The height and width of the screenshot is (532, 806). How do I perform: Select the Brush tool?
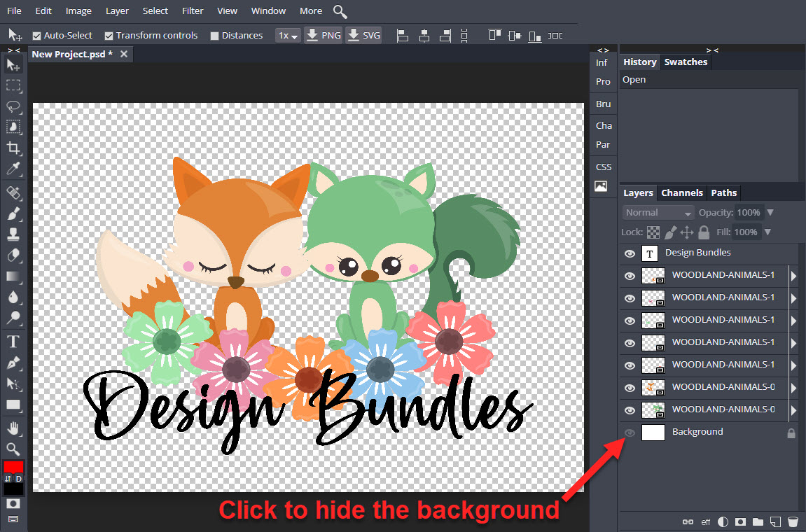pos(13,213)
